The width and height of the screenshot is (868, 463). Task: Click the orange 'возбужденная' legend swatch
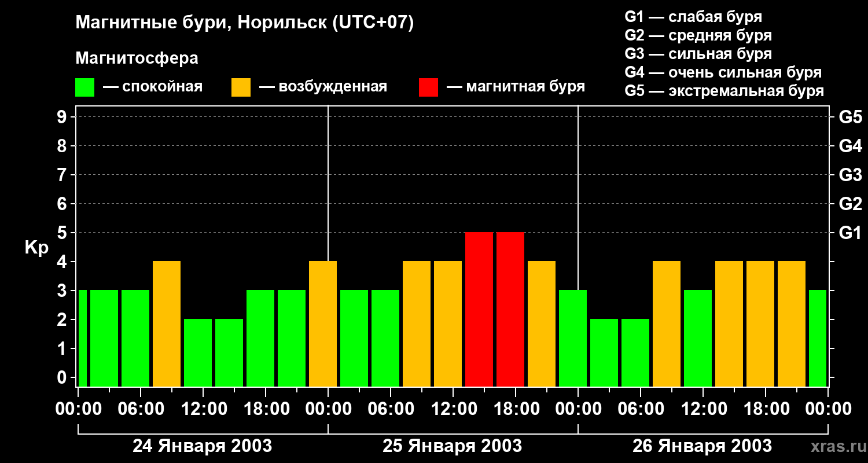pyautogui.click(x=241, y=87)
